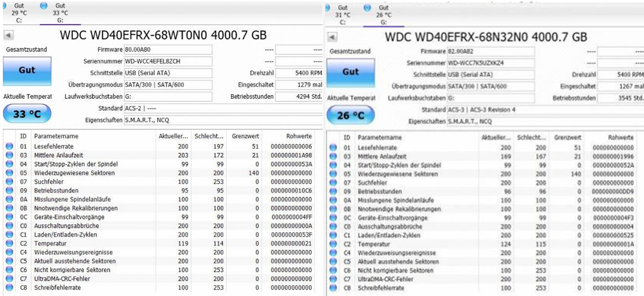
Task: Click Betriebsstunden field showing 3545 Std.
Action: coord(621,99)
